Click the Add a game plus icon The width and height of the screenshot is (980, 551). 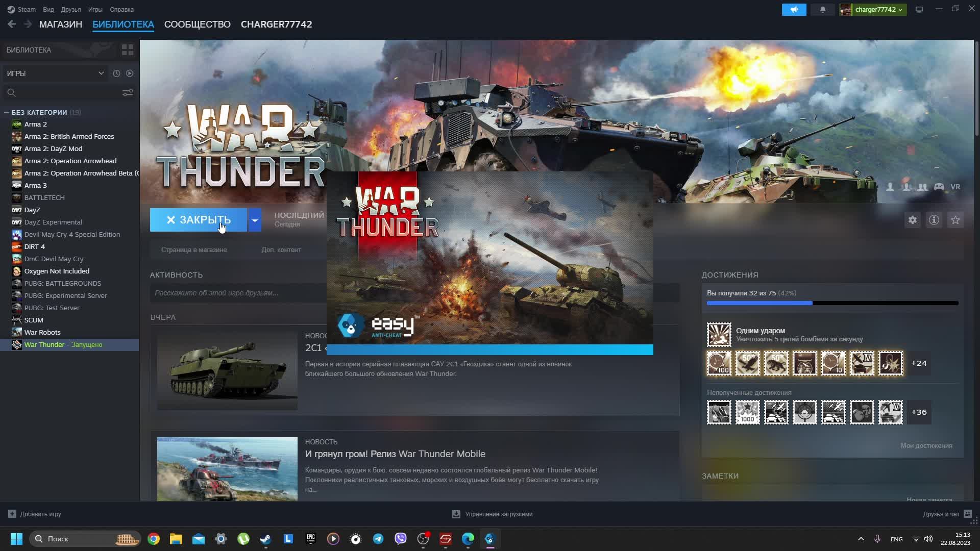point(12,514)
